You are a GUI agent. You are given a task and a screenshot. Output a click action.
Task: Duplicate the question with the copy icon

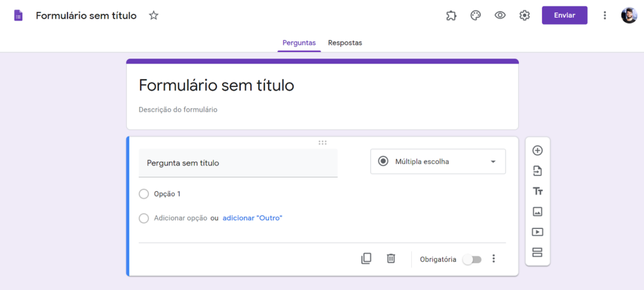(366, 259)
